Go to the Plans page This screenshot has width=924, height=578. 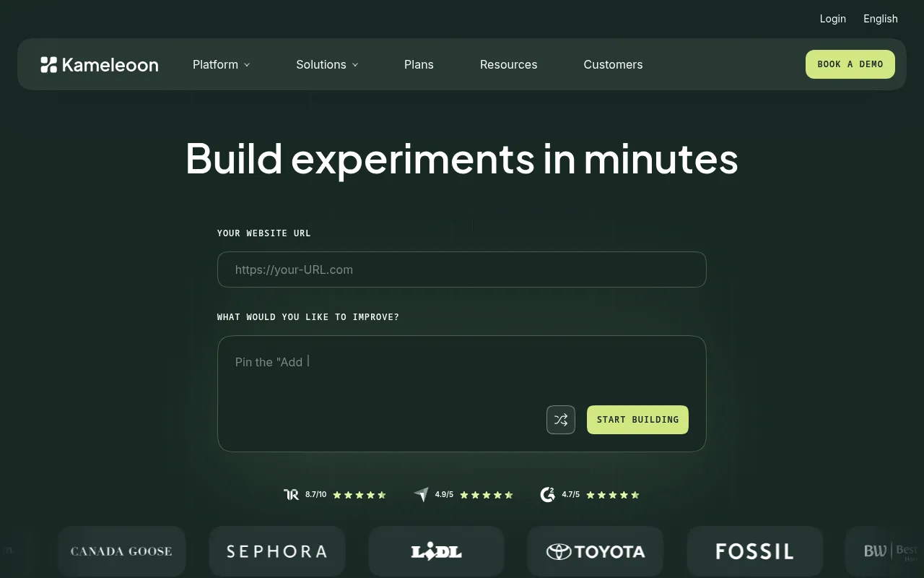pos(419,64)
